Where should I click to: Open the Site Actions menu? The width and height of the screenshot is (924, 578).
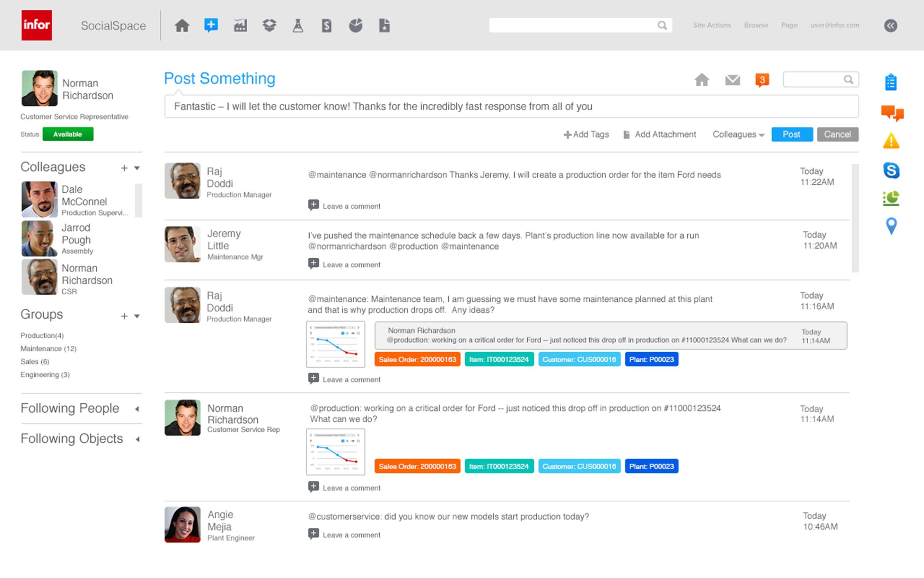[712, 25]
